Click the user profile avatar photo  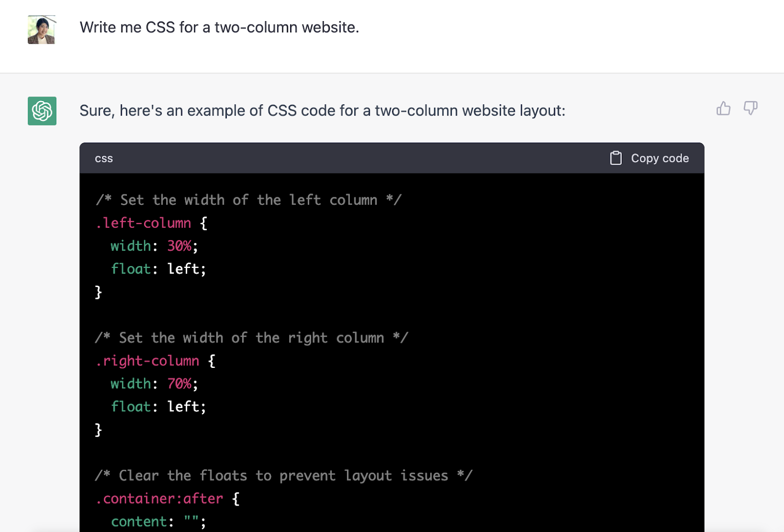click(42, 30)
